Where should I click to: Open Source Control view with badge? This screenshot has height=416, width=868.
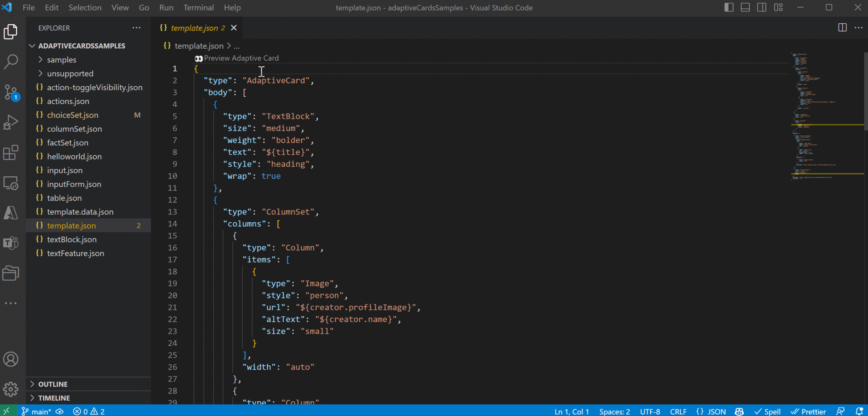coord(11,92)
